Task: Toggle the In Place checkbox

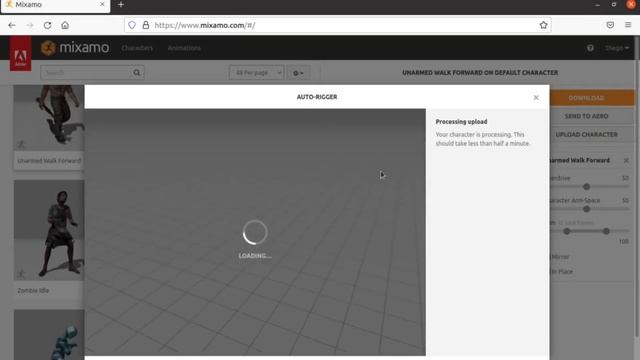Action: click(x=562, y=271)
